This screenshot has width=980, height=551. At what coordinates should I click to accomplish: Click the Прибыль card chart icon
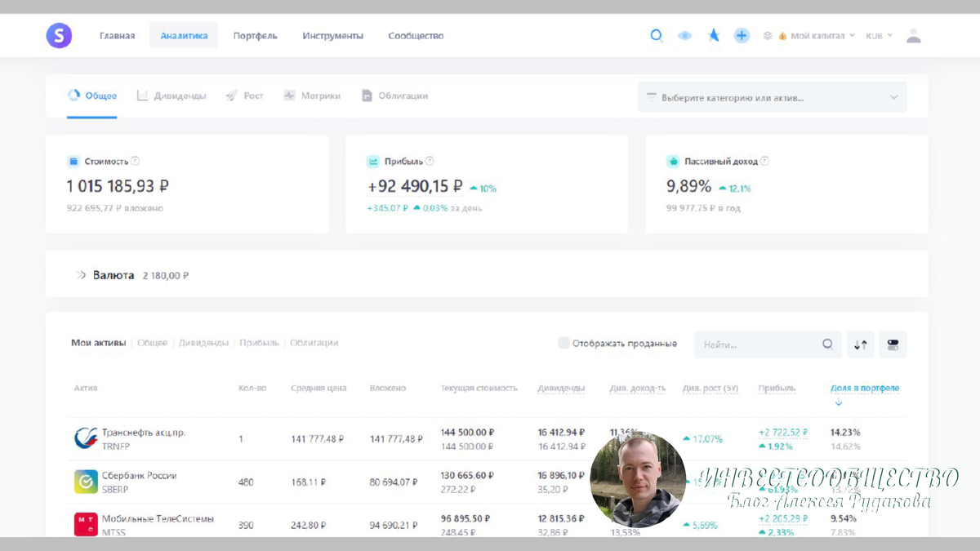click(x=373, y=162)
